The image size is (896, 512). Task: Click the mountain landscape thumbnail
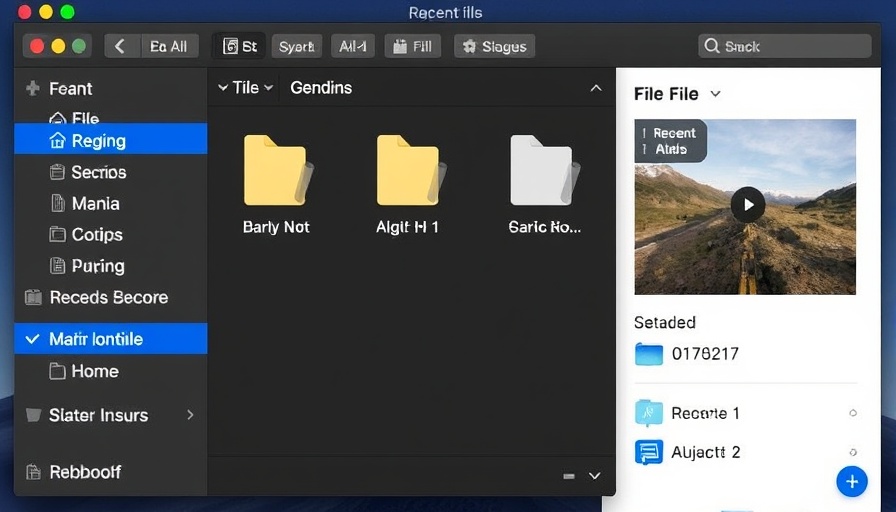click(745, 207)
